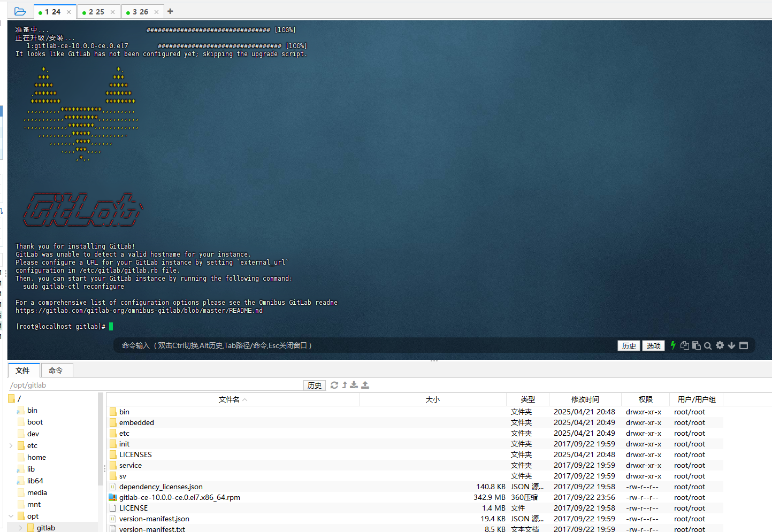This screenshot has height=532, width=772.
Task: Go up one directory with the up-arrow icon
Action: (345, 385)
